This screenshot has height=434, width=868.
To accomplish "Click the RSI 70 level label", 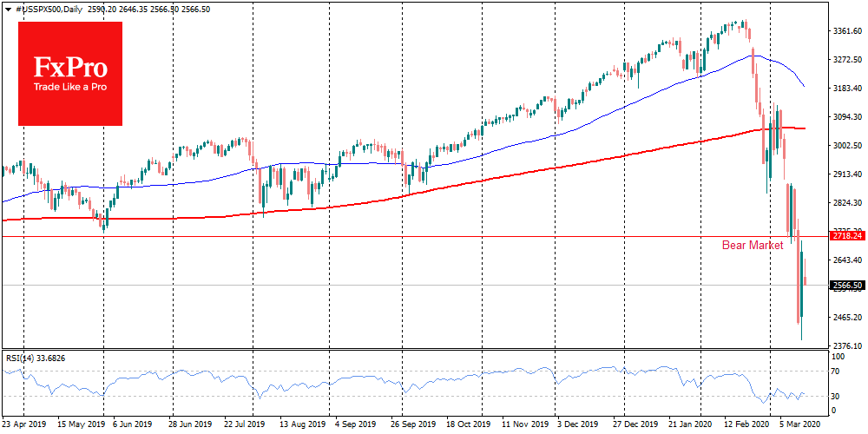I will click(836, 372).
